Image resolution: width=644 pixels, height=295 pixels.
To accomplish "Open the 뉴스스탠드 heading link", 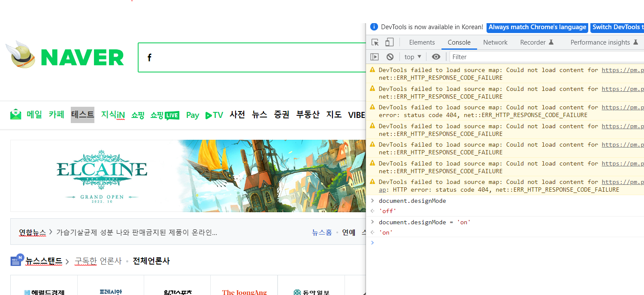I will coord(44,261).
